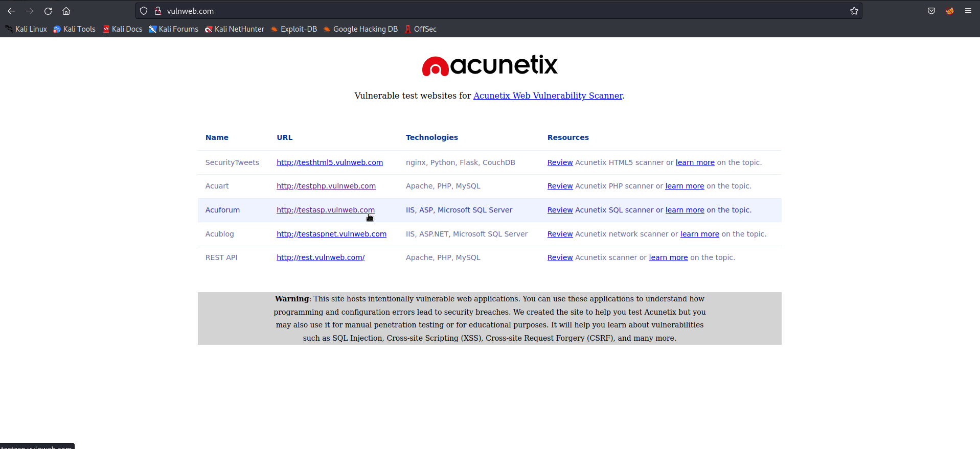
Task: Open the Kali Docs bookmark
Action: point(123,29)
